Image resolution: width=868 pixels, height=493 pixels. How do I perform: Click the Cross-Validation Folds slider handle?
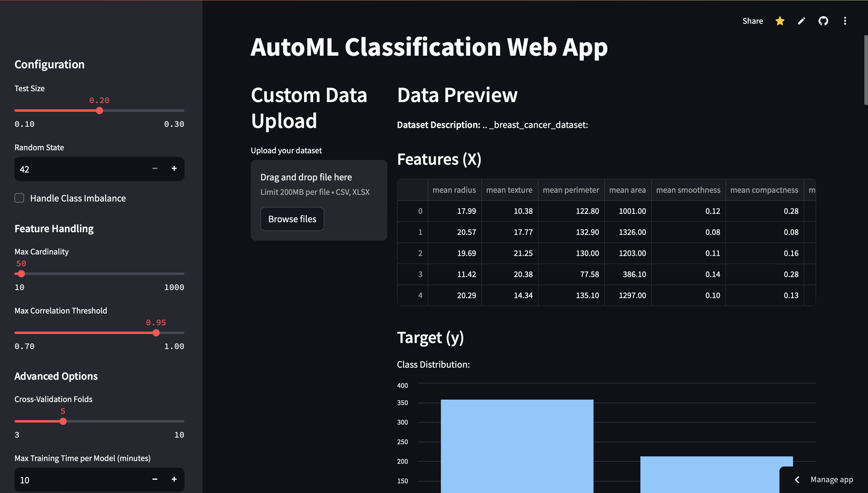tap(63, 421)
